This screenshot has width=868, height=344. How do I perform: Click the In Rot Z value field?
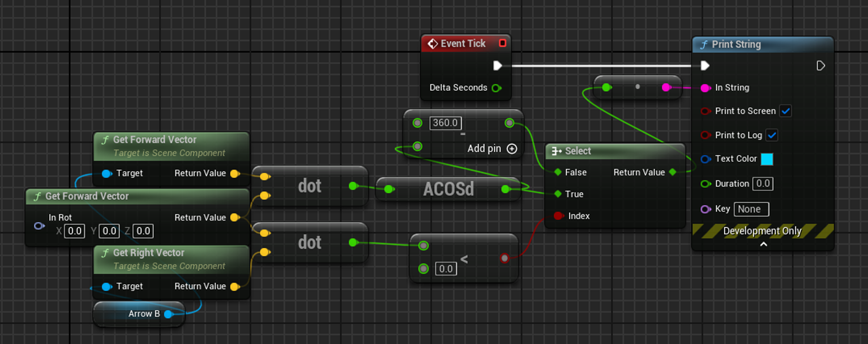[x=143, y=231]
